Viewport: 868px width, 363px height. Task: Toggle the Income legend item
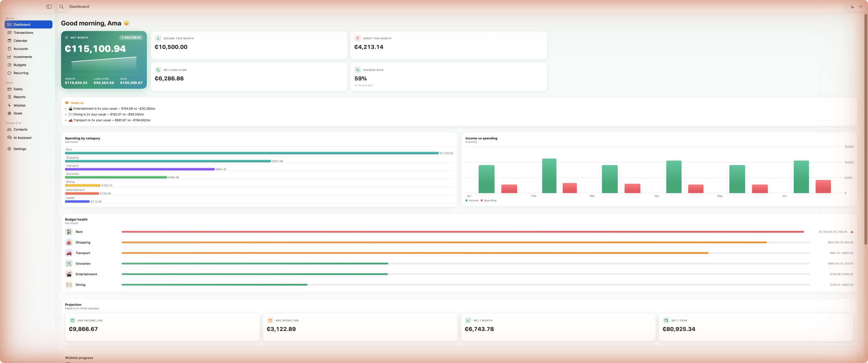point(472,201)
